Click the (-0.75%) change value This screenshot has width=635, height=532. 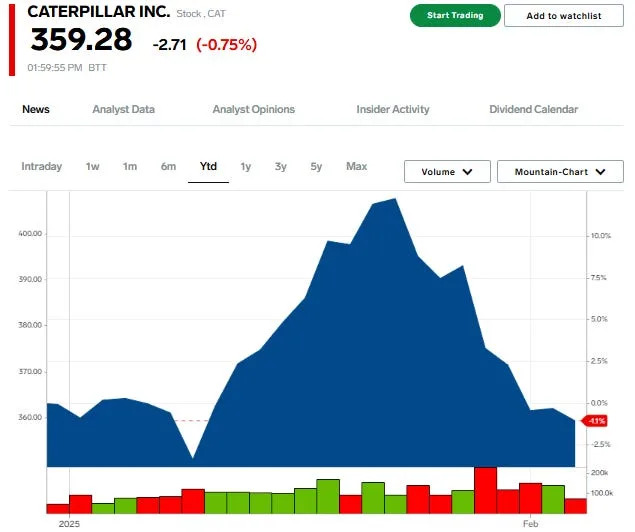tap(227, 45)
